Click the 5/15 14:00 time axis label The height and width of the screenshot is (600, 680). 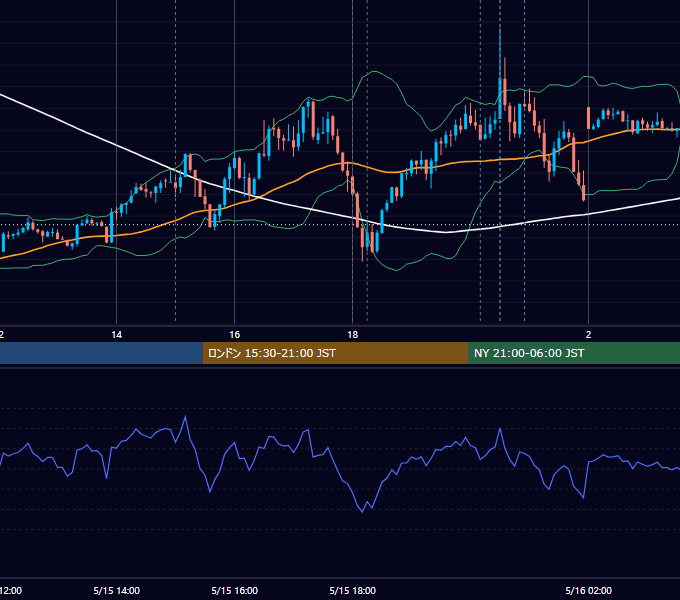[117, 590]
